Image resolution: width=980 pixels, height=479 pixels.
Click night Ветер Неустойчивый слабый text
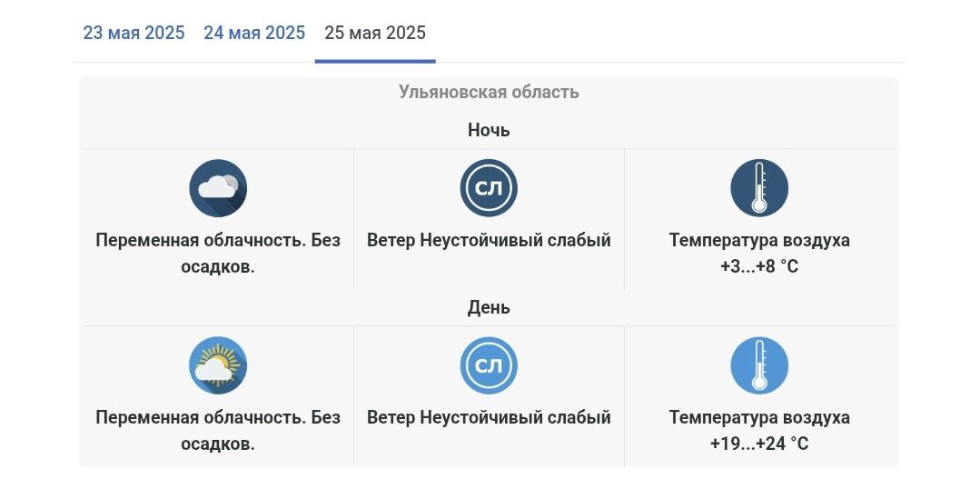(489, 240)
